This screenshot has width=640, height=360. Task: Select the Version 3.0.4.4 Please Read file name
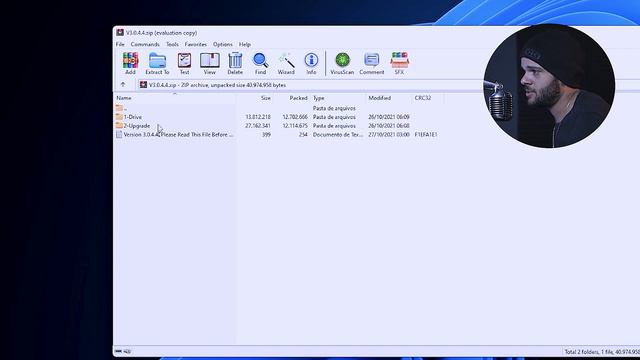178,134
